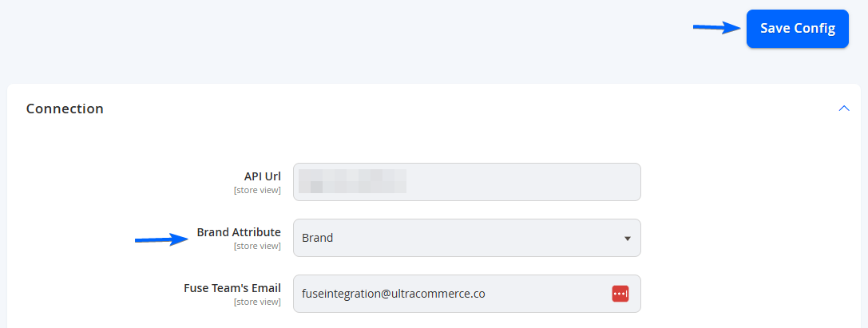868x328 pixels.
Task: Click the selected Brand value text
Action: (x=317, y=239)
